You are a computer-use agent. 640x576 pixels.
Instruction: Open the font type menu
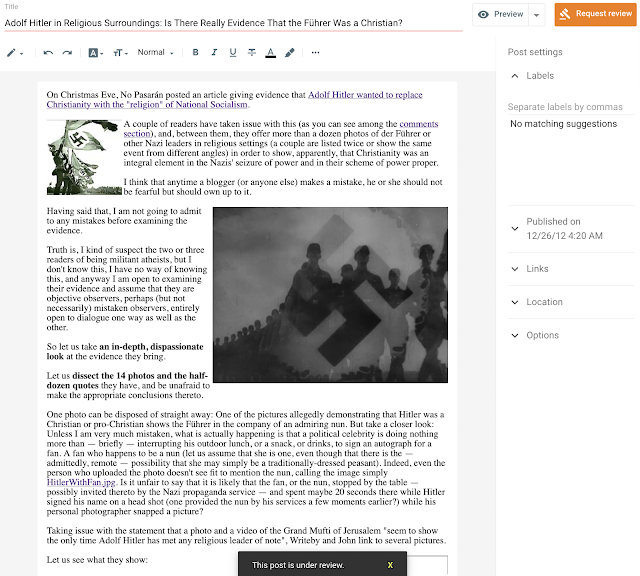point(96,53)
